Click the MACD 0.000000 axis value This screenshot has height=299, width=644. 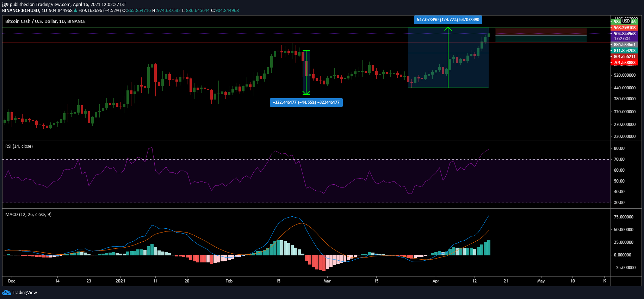point(623,255)
